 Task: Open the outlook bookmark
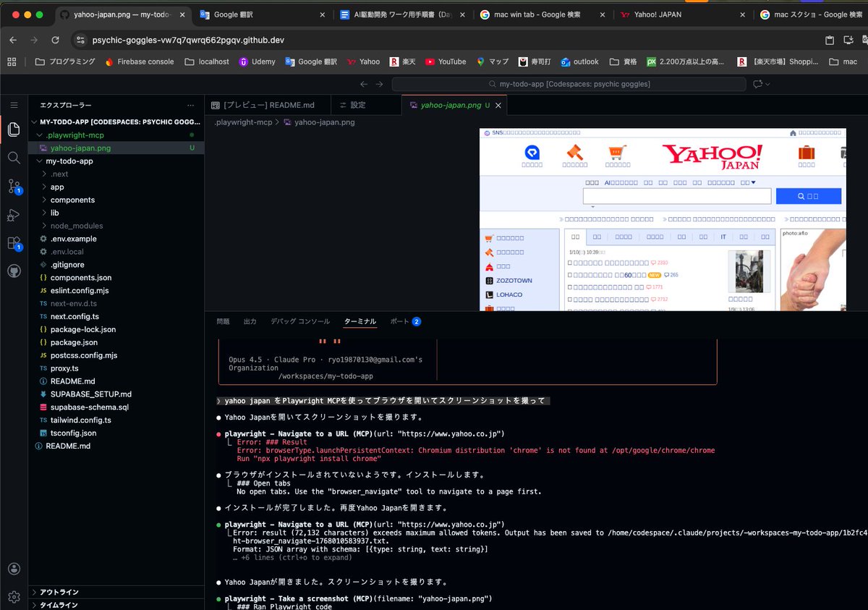(x=579, y=62)
